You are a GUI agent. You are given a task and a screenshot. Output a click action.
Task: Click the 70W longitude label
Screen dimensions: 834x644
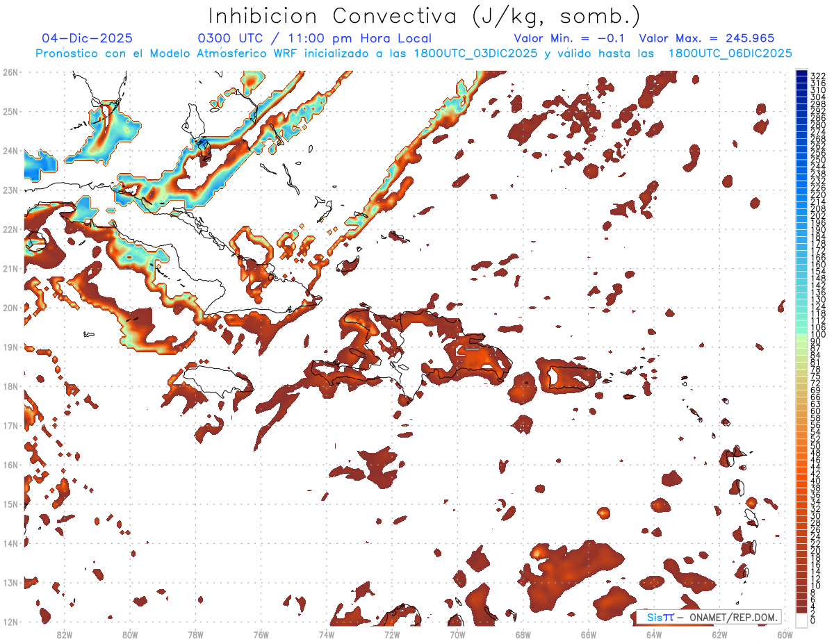(457, 634)
